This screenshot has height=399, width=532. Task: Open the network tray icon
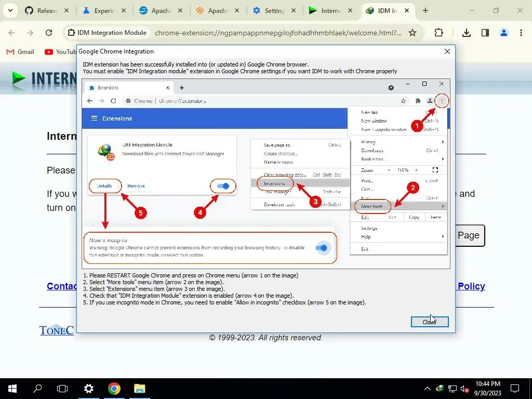(453, 389)
